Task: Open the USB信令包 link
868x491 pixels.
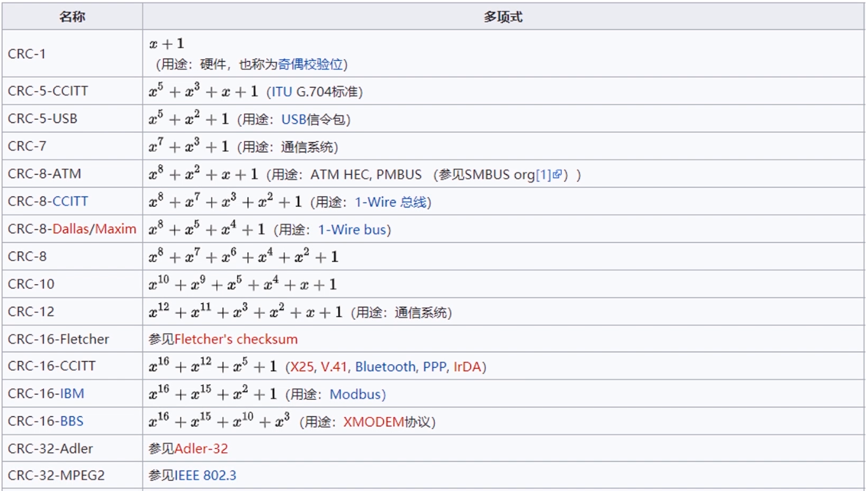Action: (x=302, y=119)
